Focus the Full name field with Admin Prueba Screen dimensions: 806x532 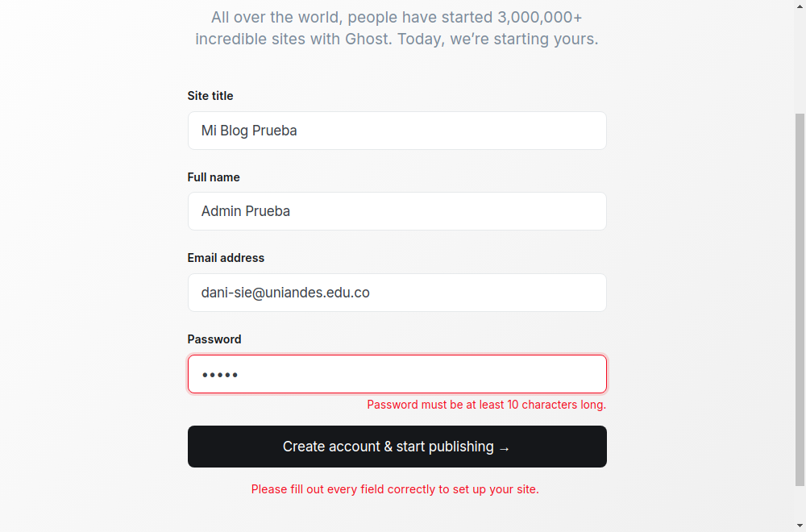coord(397,211)
